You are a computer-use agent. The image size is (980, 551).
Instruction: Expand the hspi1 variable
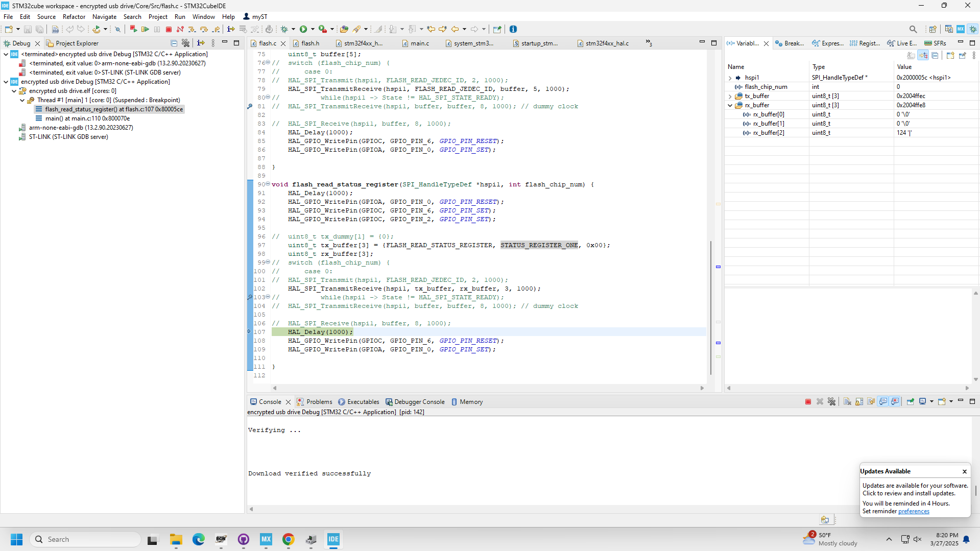tap(730, 78)
